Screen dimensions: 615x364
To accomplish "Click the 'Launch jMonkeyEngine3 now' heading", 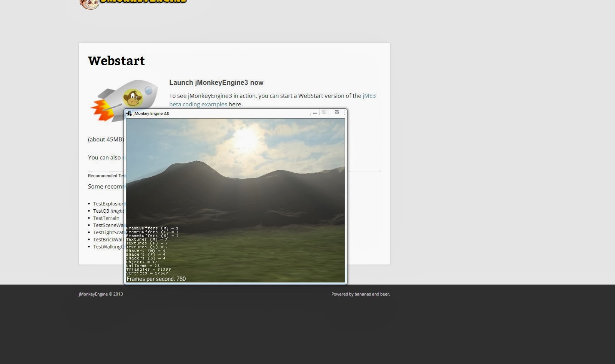I will point(216,83).
